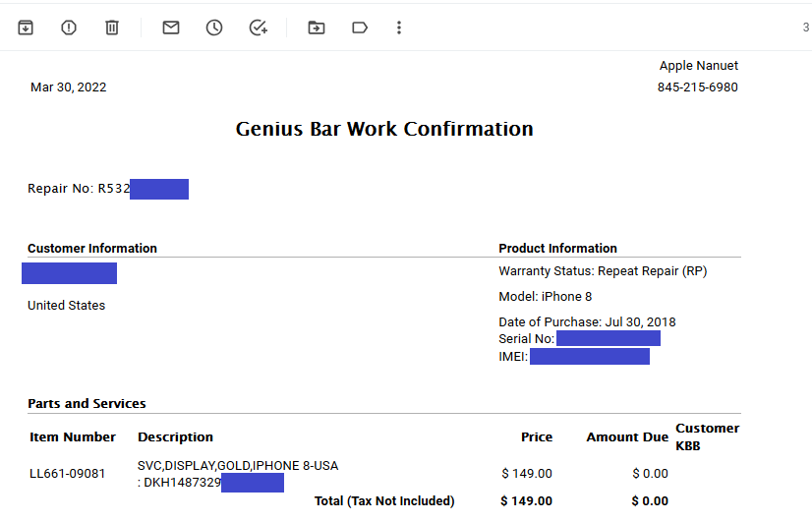Click the Item Number column header
The height and width of the screenshot is (522, 812).
point(73,437)
